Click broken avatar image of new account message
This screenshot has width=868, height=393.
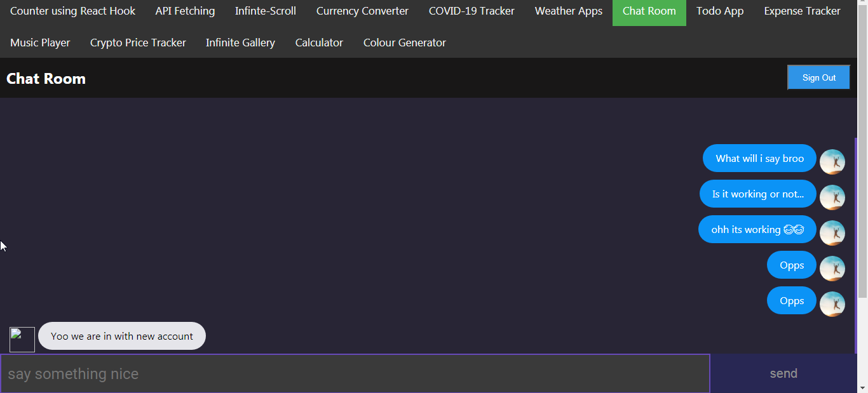(x=22, y=340)
